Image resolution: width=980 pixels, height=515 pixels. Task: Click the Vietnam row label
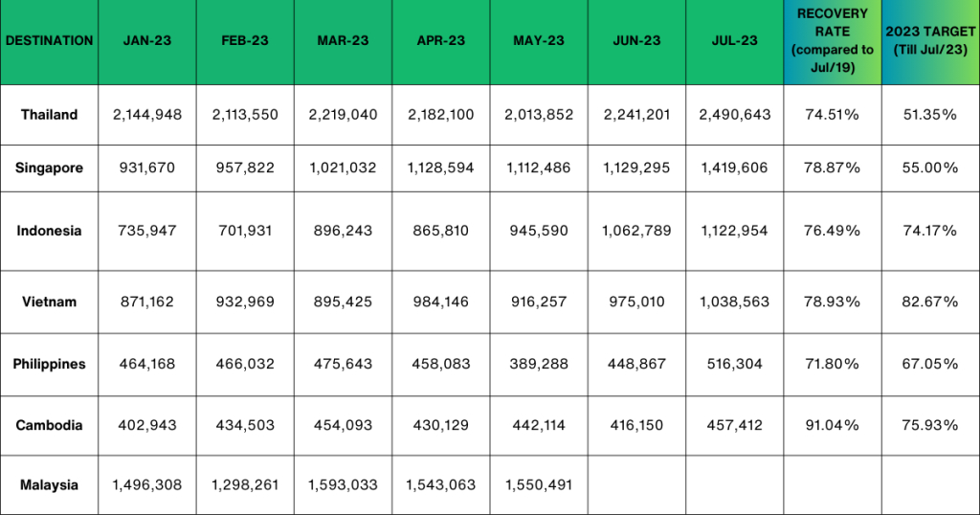[49, 302]
